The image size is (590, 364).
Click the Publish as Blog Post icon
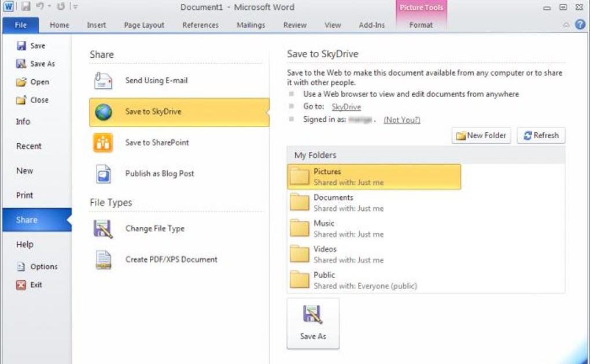(103, 174)
